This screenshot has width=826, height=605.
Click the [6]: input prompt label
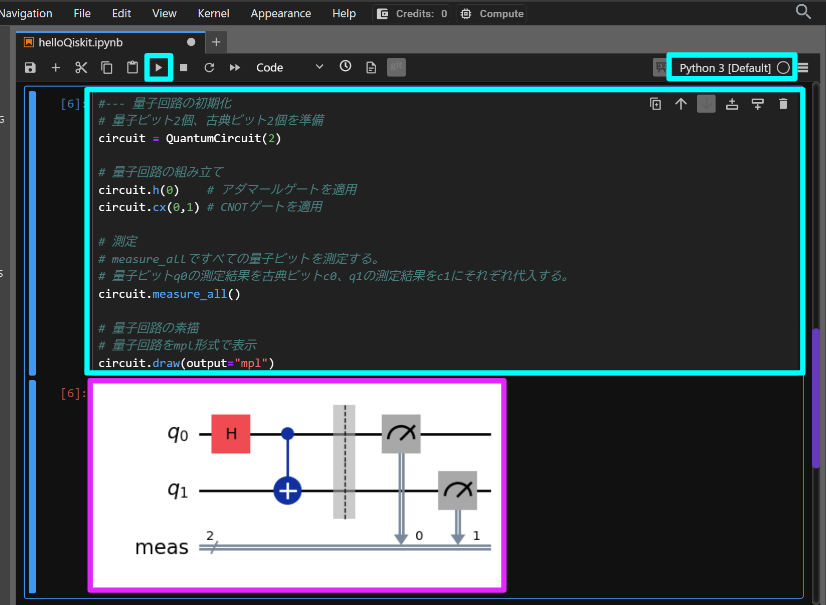point(73,104)
